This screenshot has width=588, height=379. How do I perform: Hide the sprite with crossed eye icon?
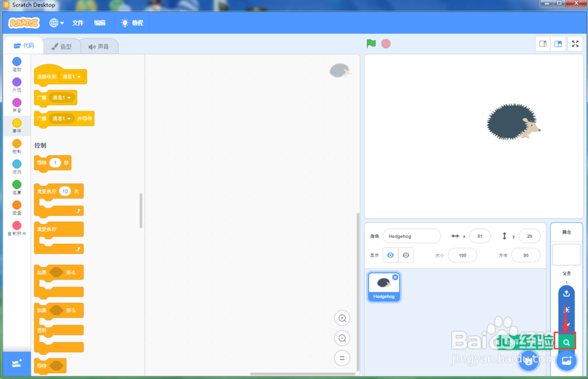tap(406, 255)
